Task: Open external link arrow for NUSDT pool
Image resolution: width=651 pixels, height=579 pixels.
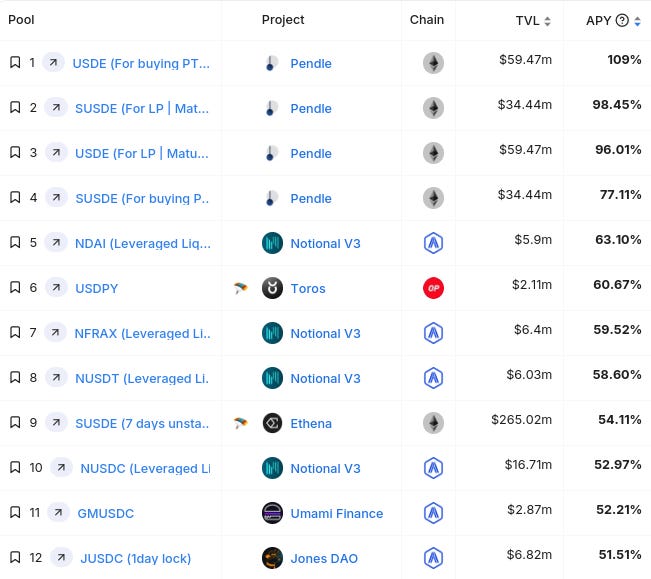Action: (x=56, y=377)
